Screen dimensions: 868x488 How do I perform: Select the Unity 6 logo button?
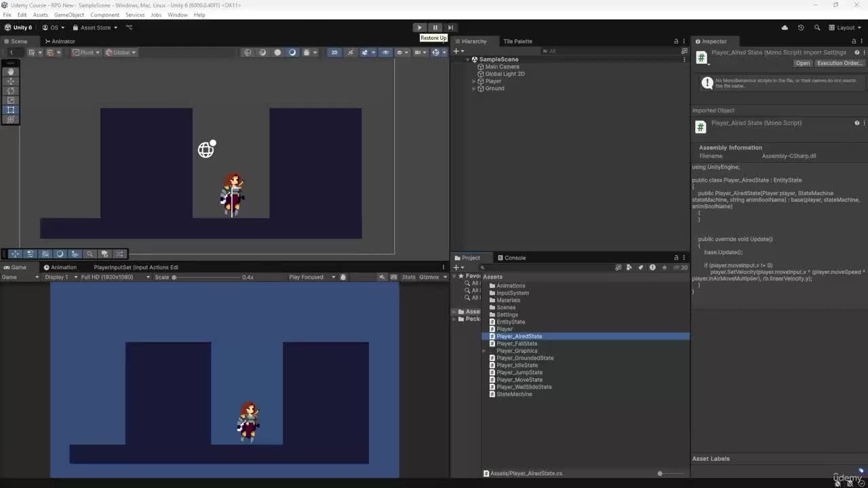pos(18,28)
